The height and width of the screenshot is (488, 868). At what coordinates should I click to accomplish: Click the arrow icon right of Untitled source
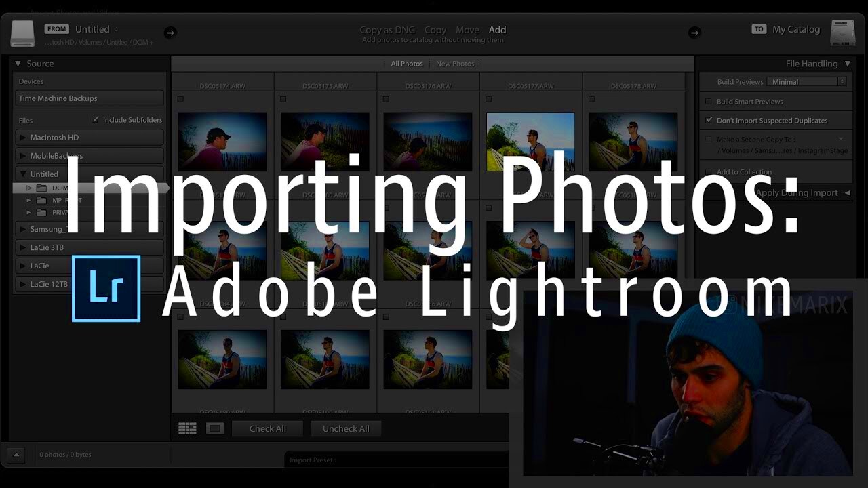pos(170,32)
